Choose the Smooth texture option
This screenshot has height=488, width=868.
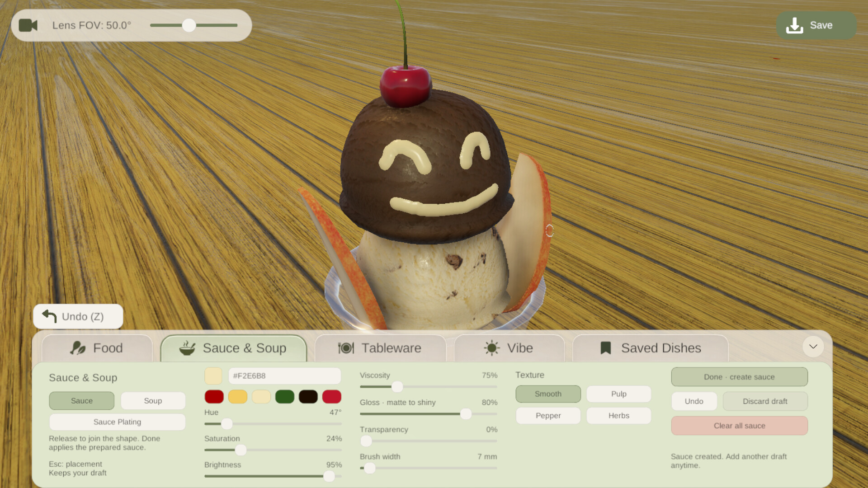(x=548, y=394)
